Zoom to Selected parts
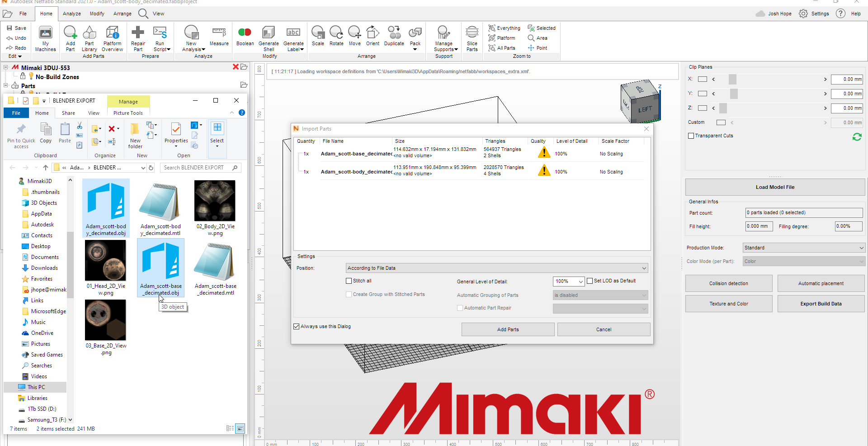This screenshot has height=446, width=868. point(542,28)
